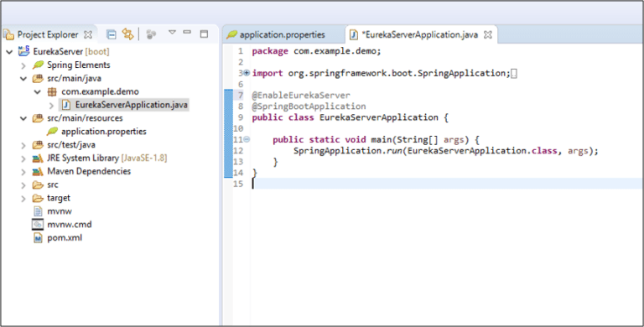Click the Spring Elements leaf icon

[x=39, y=65]
